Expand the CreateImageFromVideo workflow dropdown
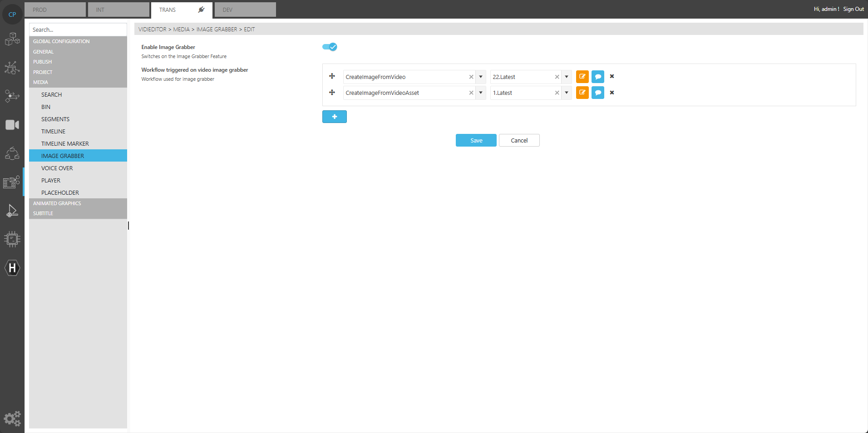Image resolution: width=868 pixels, height=433 pixels. (481, 77)
